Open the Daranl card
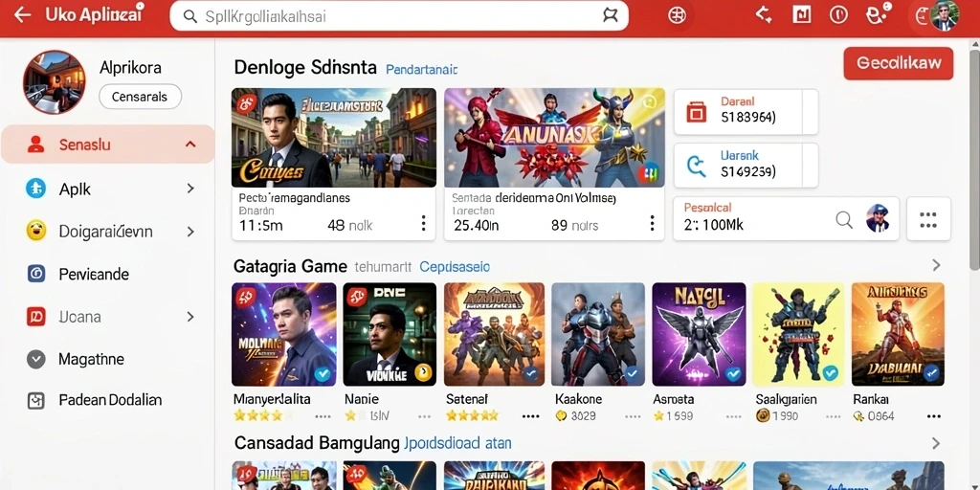The image size is (980, 490). coord(746,112)
